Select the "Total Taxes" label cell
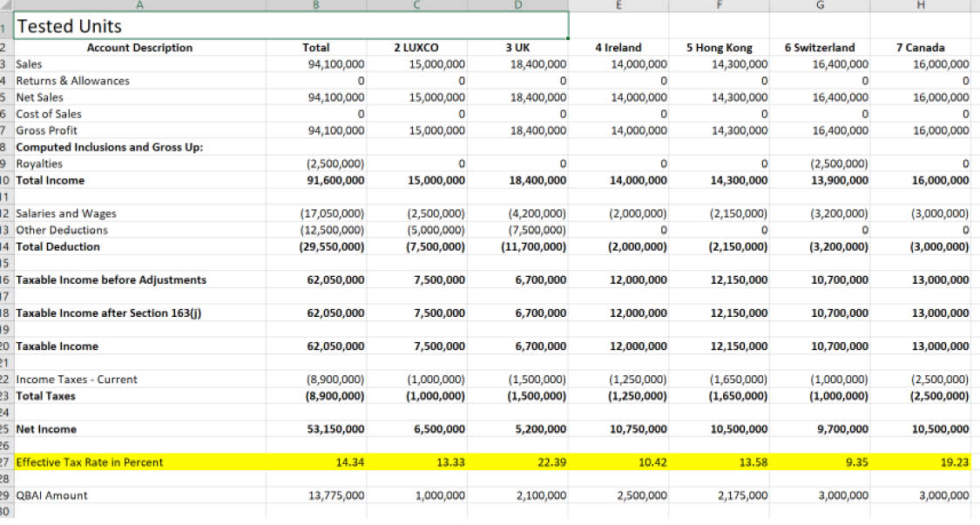The width and height of the screenshot is (980, 525). [139, 395]
